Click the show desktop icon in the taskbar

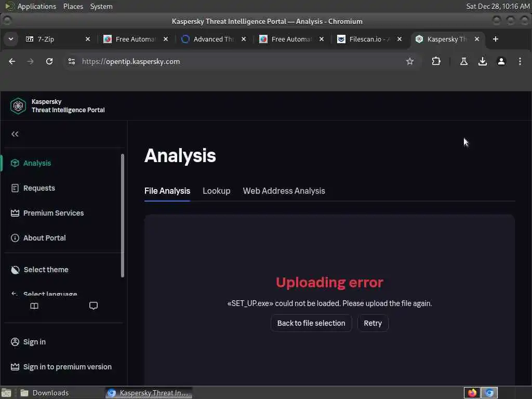click(6, 393)
